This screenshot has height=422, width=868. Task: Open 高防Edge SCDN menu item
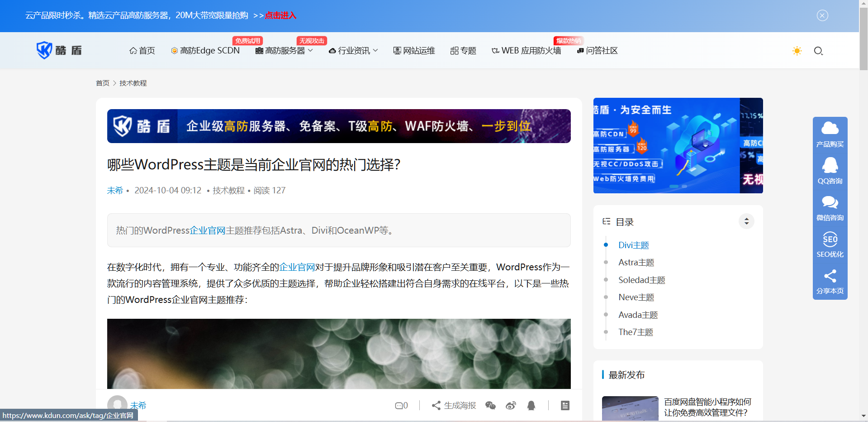click(x=205, y=51)
